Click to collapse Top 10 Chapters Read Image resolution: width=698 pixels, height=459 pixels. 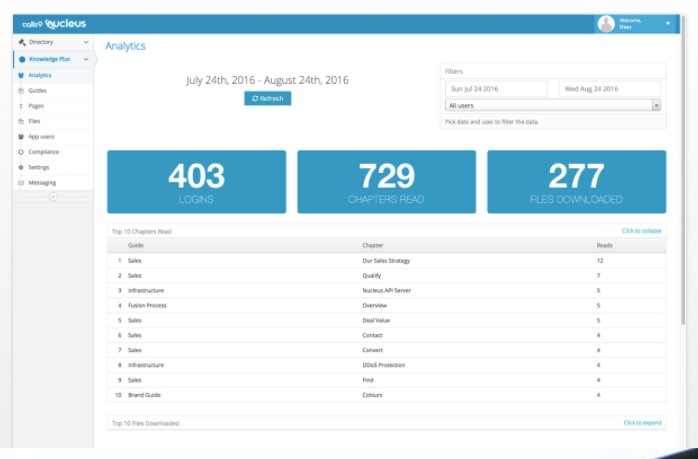[641, 231]
